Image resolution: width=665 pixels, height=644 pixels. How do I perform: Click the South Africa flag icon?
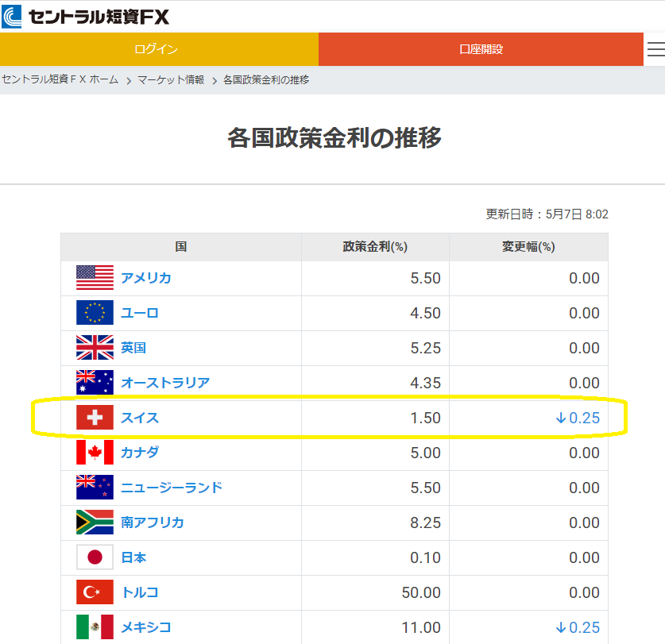95,523
